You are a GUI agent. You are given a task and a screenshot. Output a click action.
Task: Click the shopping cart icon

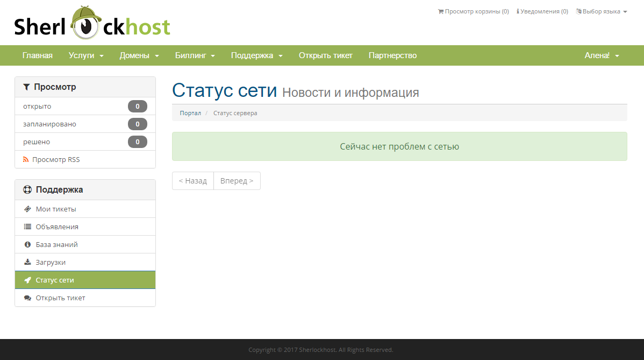[x=441, y=11]
